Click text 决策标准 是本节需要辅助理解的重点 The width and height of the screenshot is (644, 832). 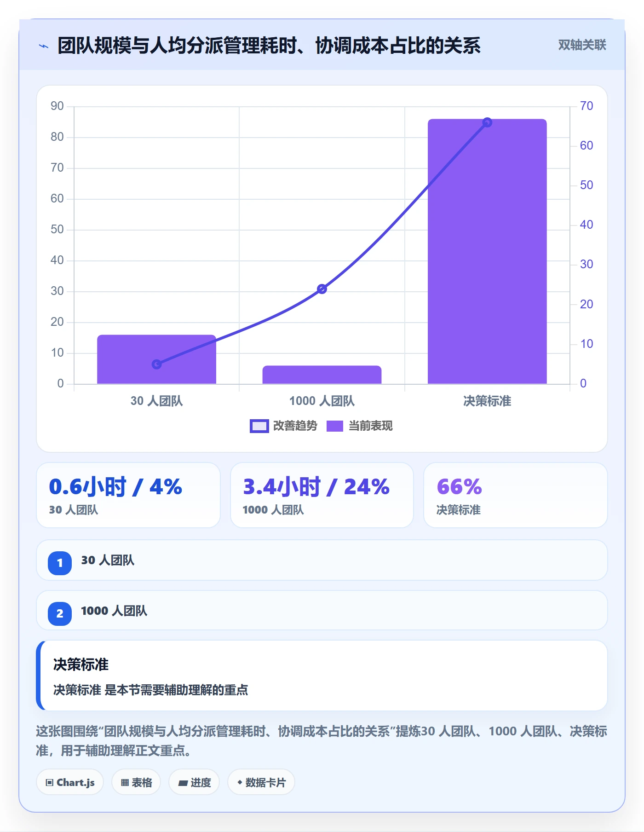(150, 690)
